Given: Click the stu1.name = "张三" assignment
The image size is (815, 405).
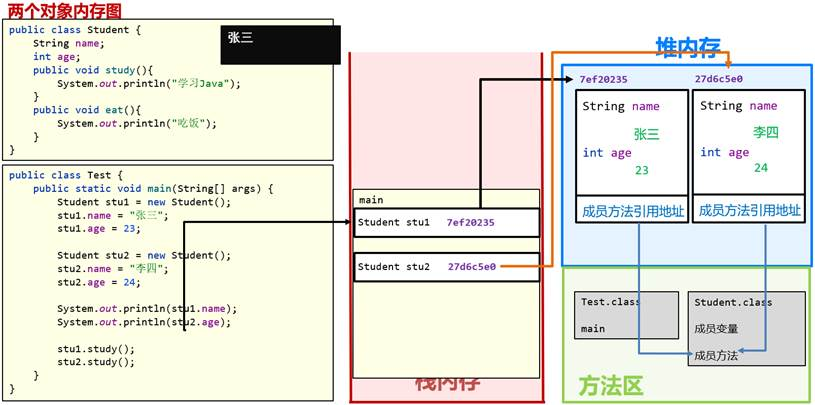Looking at the screenshot, I should click(113, 215).
